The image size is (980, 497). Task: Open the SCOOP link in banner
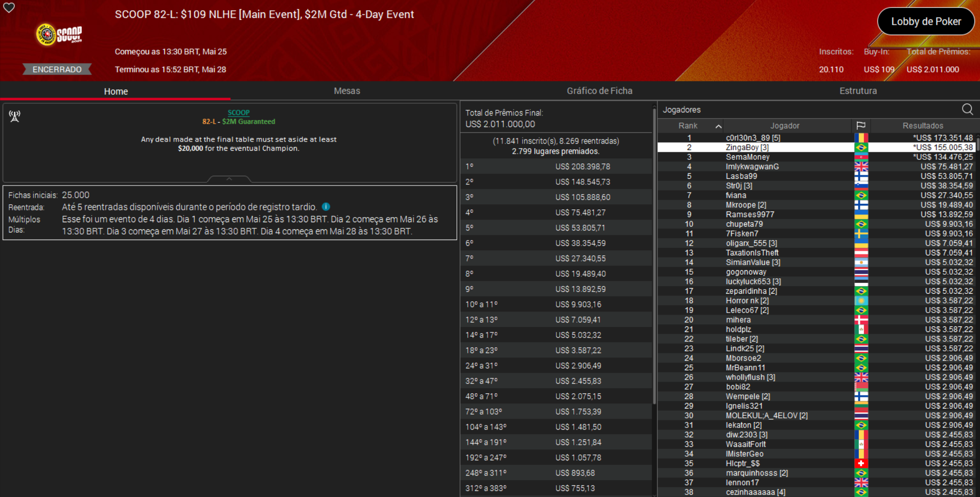click(239, 112)
